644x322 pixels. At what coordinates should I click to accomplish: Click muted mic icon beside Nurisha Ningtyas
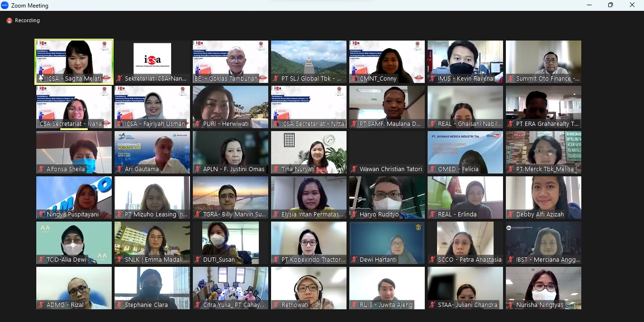pyautogui.click(x=511, y=305)
